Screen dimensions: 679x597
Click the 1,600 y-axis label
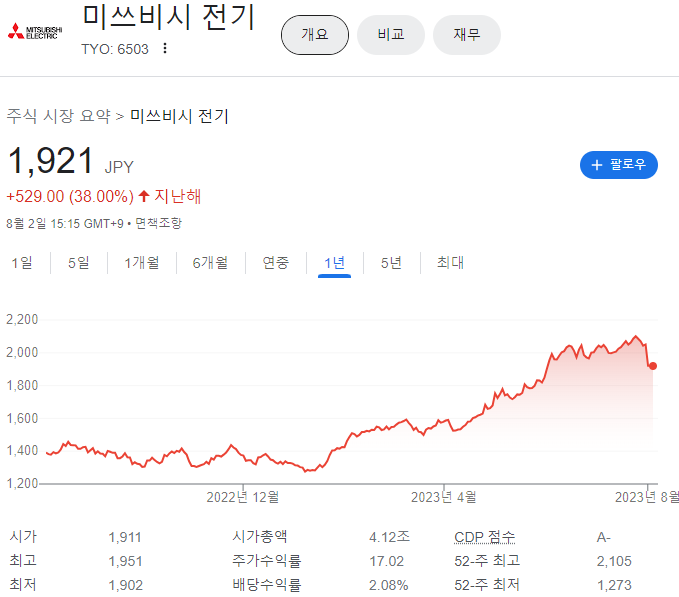tap(22, 418)
